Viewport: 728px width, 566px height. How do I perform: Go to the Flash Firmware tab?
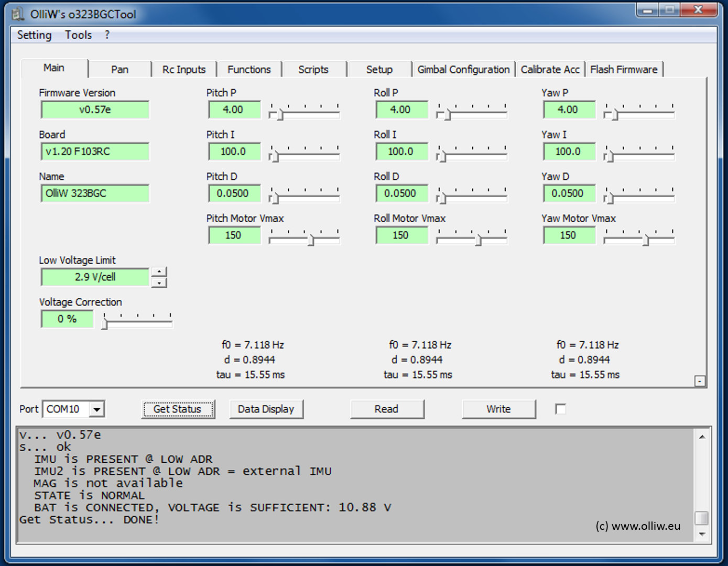624,70
